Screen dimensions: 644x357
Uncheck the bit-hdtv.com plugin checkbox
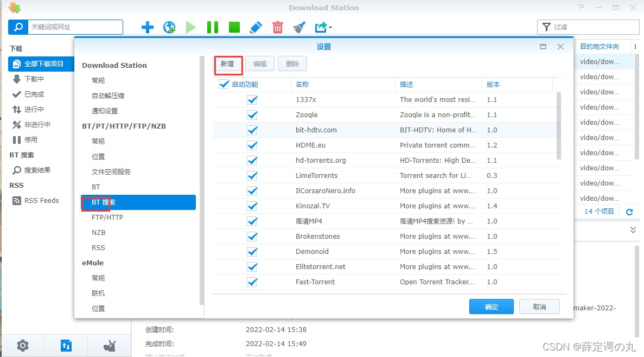252,130
